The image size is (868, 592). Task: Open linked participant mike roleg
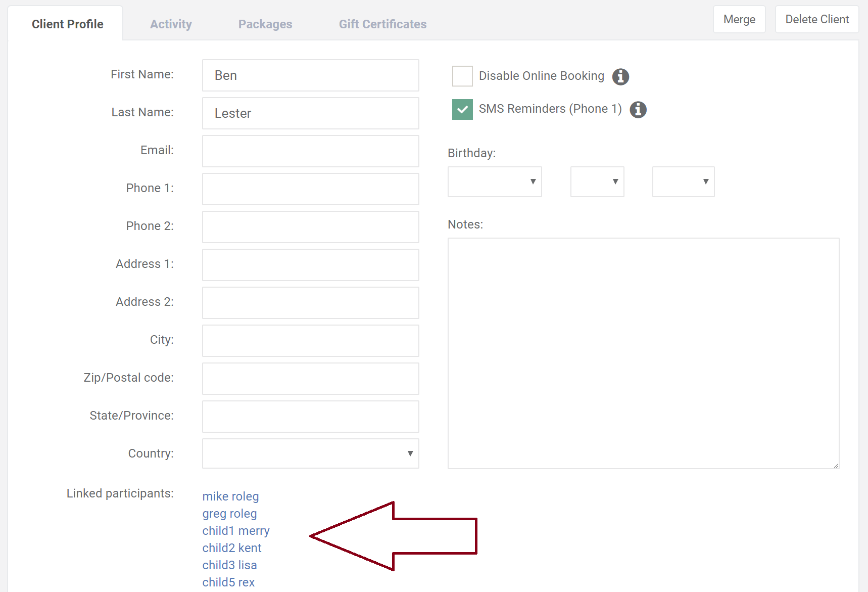[x=230, y=496]
